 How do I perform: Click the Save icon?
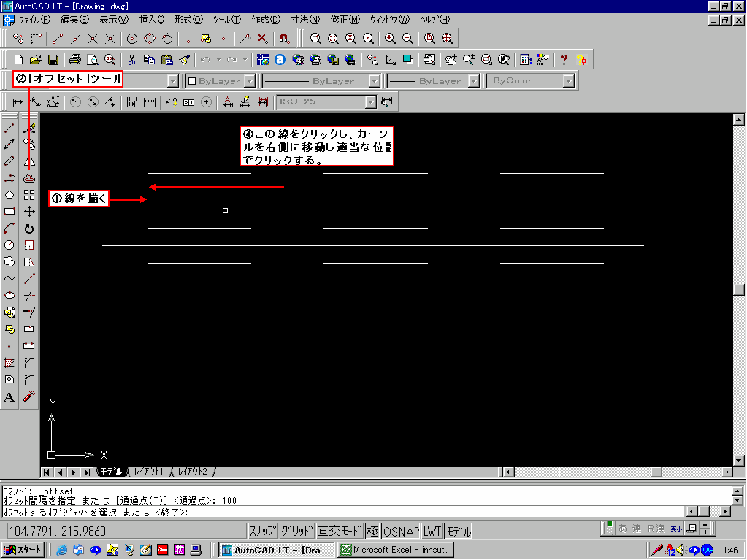(53, 60)
